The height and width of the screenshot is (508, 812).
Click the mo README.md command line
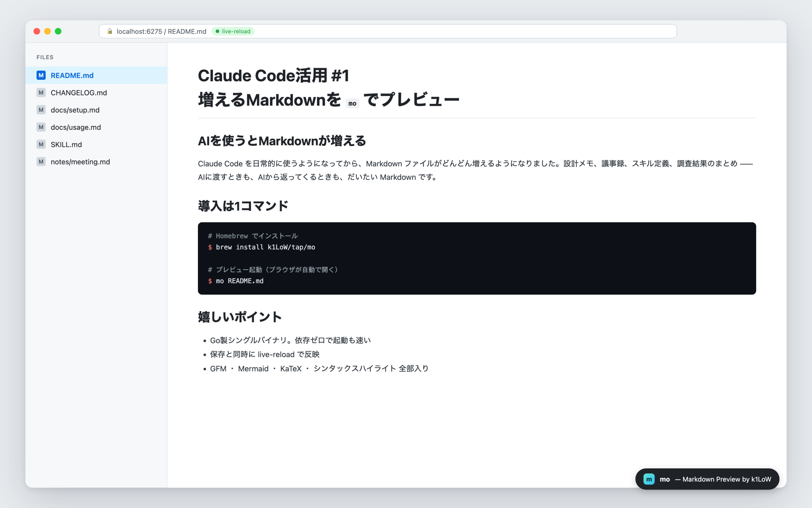coord(236,281)
